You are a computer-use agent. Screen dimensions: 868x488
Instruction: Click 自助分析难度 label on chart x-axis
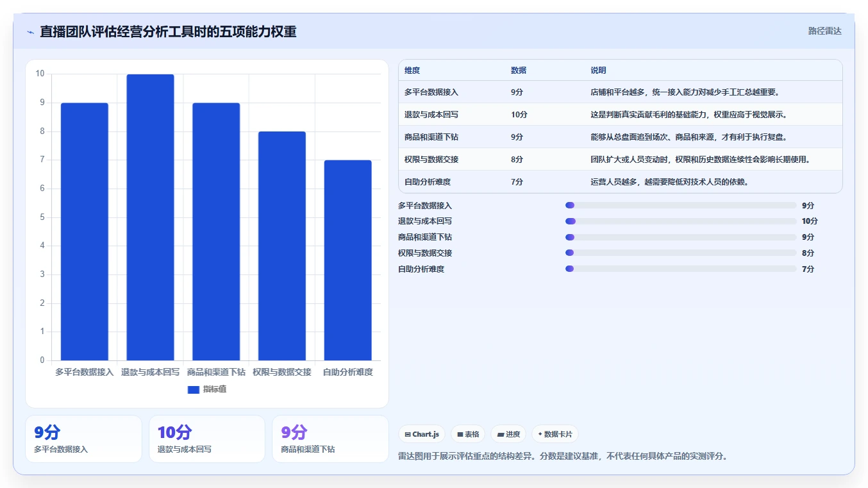click(347, 372)
